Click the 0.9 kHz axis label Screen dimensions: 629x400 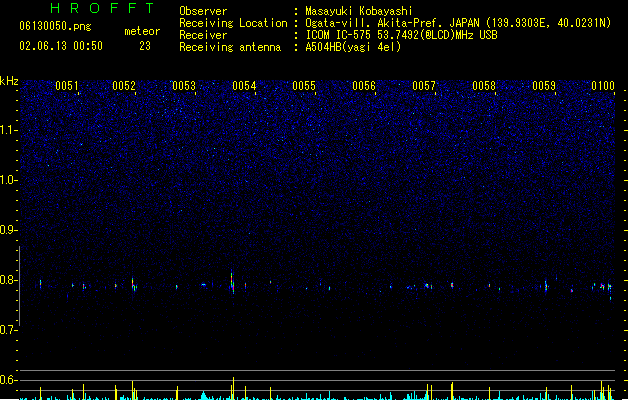click(x=8, y=230)
